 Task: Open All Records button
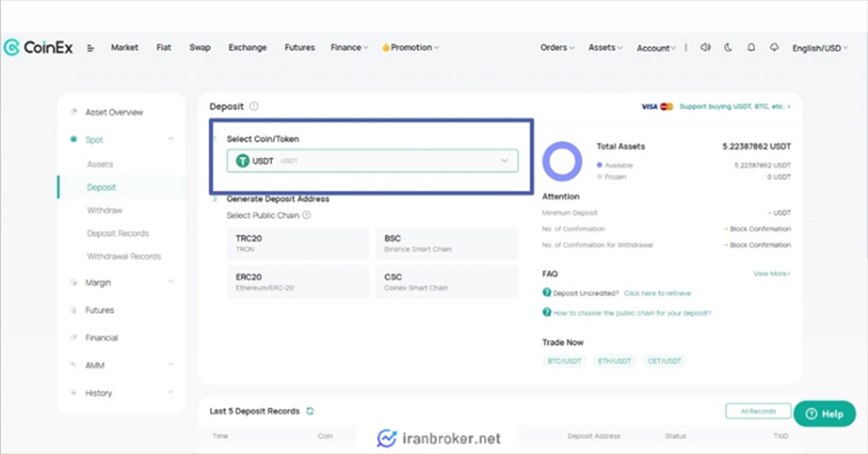(x=758, y=411)
